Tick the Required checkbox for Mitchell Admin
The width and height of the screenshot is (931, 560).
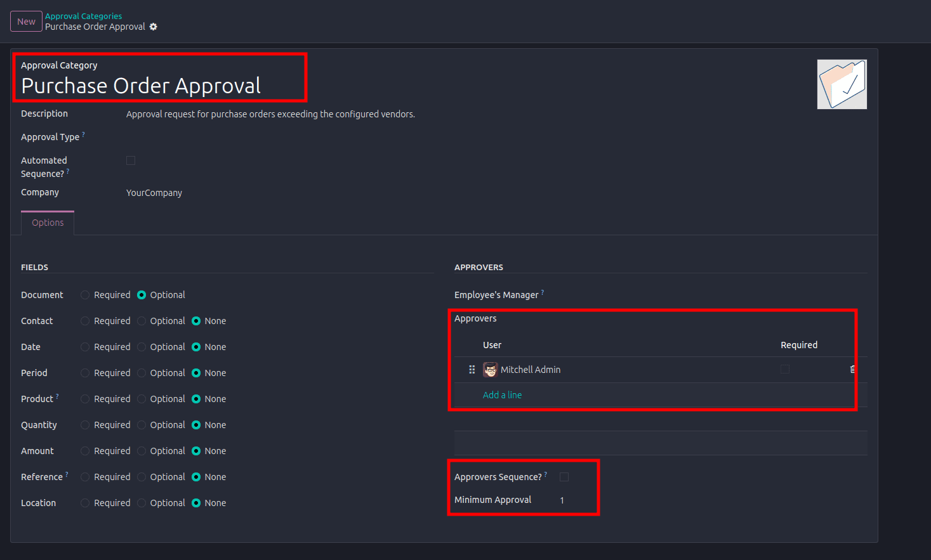(785, 369)
